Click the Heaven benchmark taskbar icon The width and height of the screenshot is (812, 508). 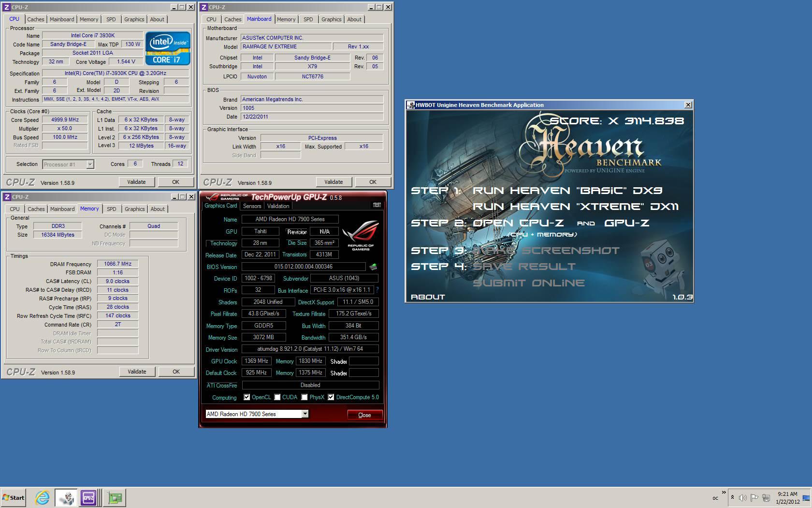pyautogui.click(x=66, y=497)
